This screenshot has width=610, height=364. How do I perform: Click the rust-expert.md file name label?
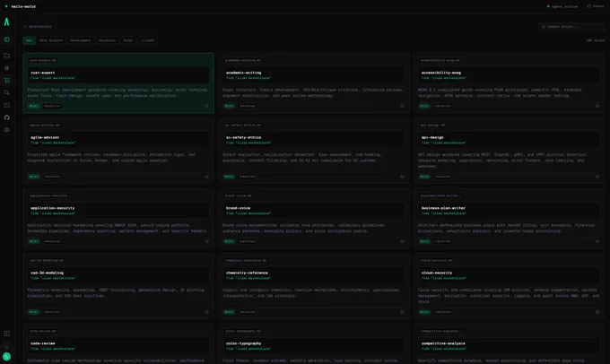tap(43, 60)
